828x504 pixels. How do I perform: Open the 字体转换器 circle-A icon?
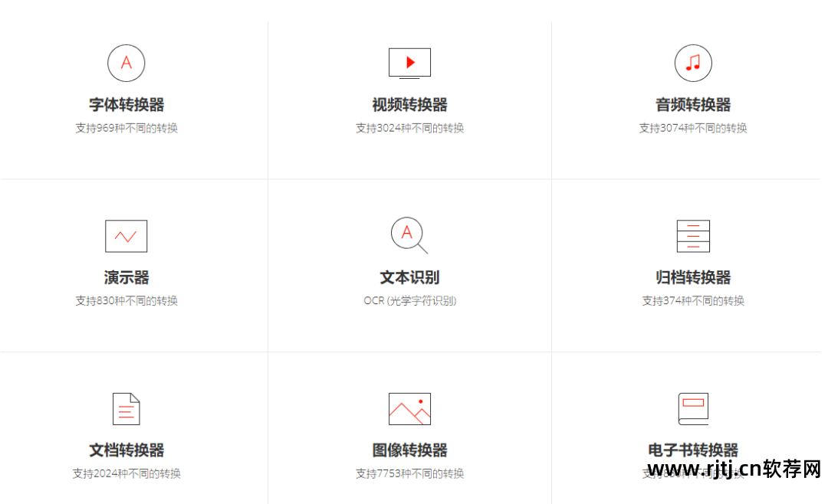(126, 63)
